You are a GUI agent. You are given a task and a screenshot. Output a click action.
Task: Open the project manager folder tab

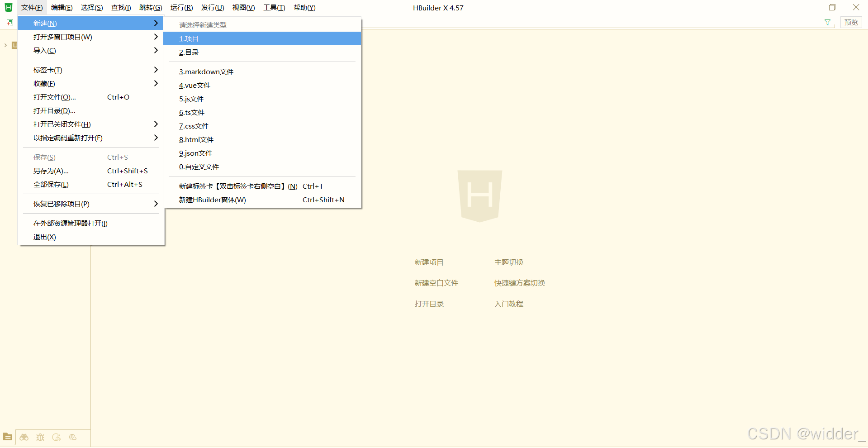pos(8,437)
